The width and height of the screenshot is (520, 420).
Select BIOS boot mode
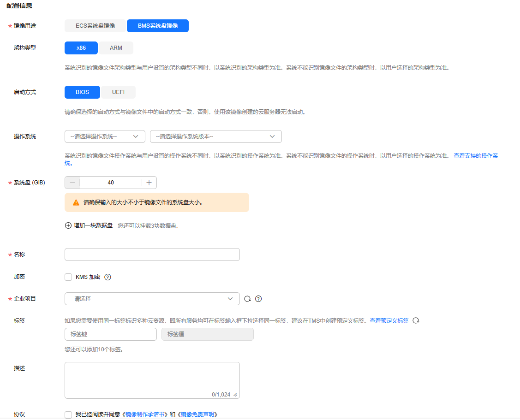82,92
